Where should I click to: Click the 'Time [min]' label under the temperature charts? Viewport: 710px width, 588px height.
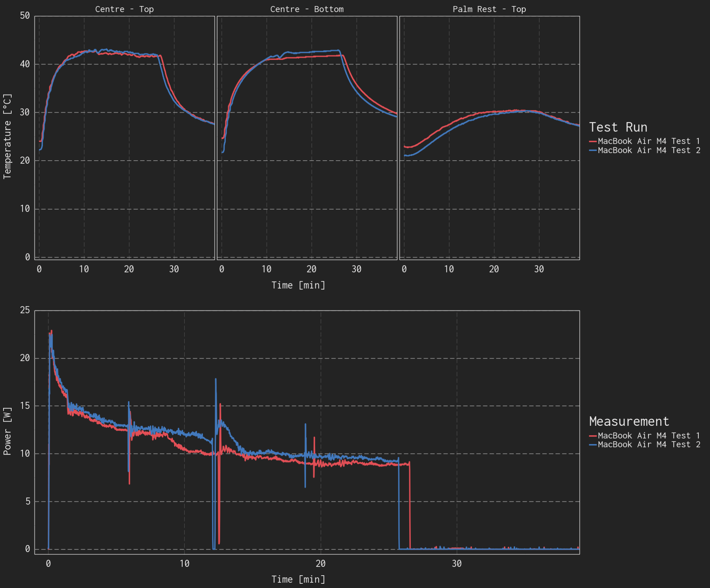pyautogui.click(x=298, y=285)
